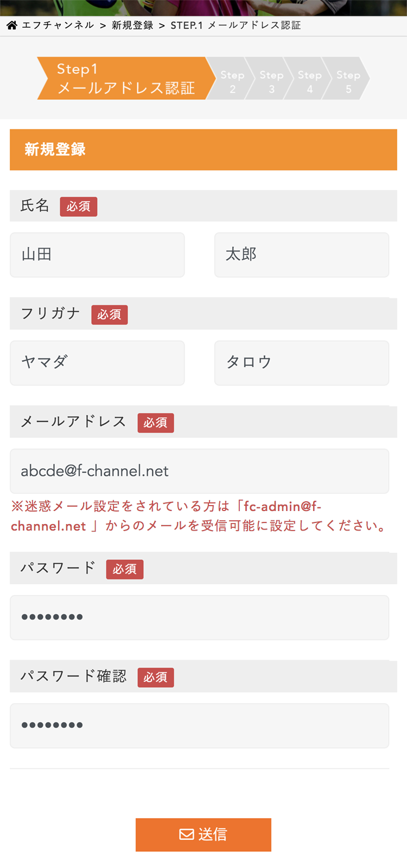
Task: Select Step 4 in progress bar
Action: pos(309,81)
